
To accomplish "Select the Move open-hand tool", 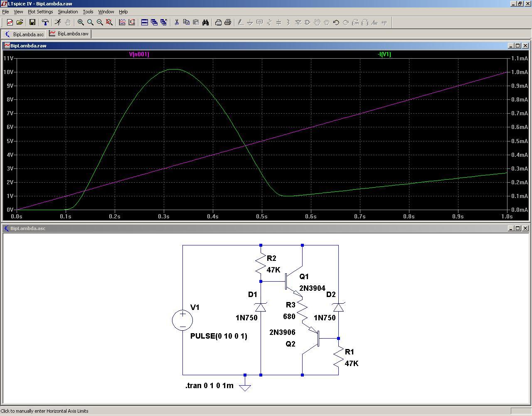I will [x=317, y=22].
